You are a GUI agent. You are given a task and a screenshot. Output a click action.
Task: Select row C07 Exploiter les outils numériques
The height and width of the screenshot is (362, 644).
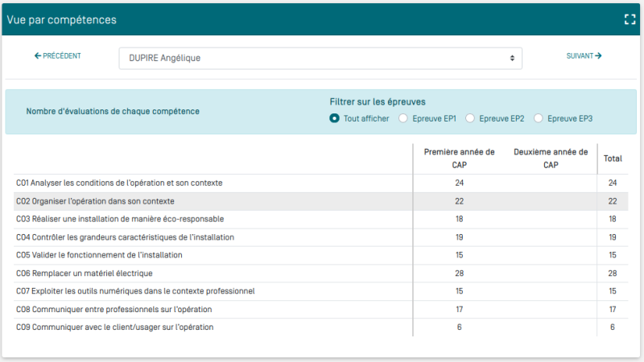coord(135,291)
